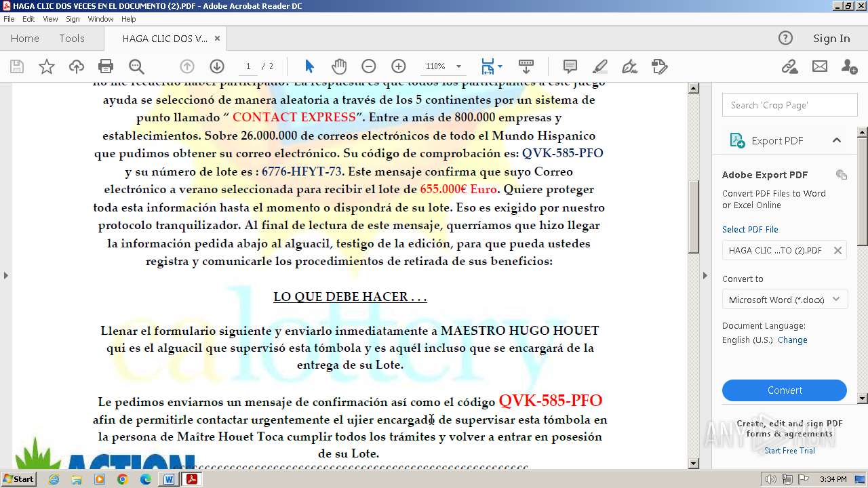Image resolution: width=868 pixels, height=488 pixels.
Task: Add people to share file
Action: point(849,66)
